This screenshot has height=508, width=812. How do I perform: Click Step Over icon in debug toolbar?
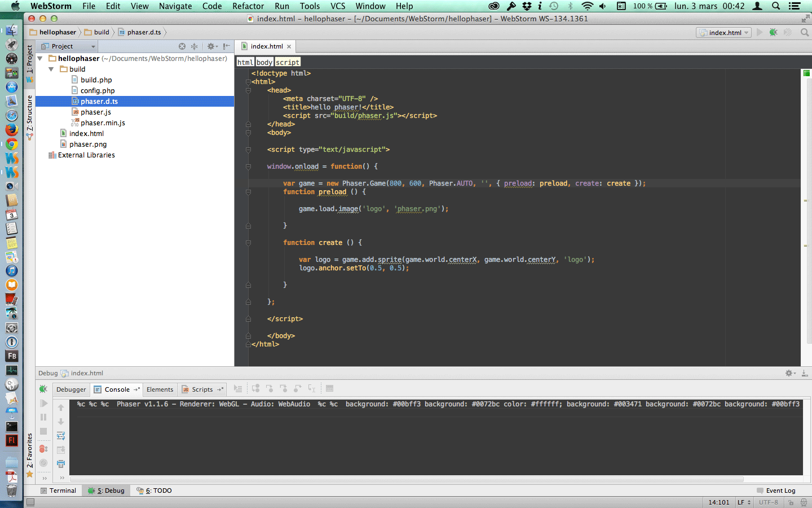click(x=255, y=389)
